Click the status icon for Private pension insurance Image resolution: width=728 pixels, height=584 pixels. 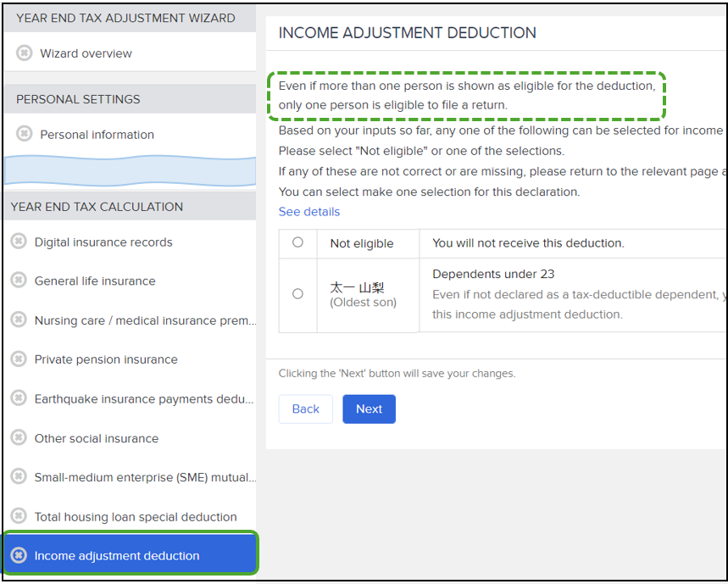click(x=19, y=359)
